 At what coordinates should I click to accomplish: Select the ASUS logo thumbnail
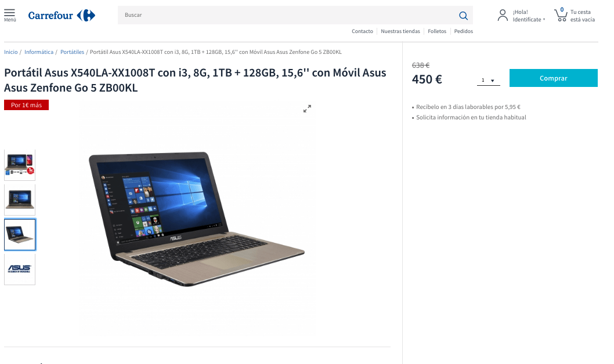pos(20,270)
